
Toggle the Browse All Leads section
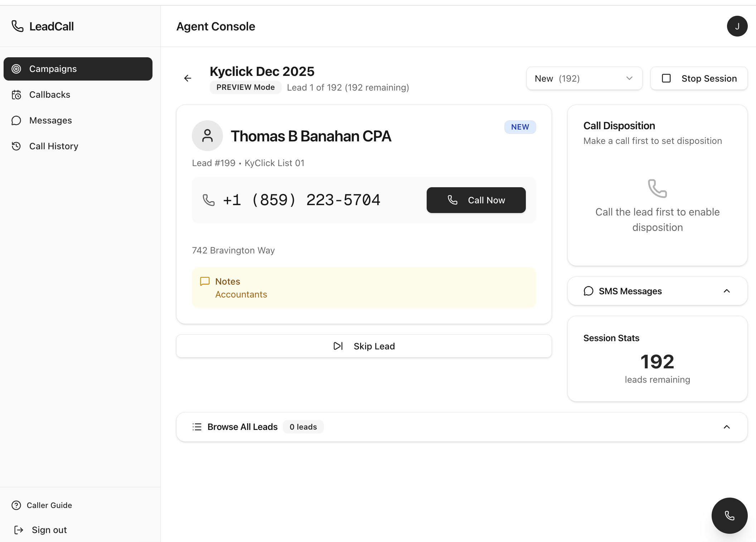coord(462,427)
